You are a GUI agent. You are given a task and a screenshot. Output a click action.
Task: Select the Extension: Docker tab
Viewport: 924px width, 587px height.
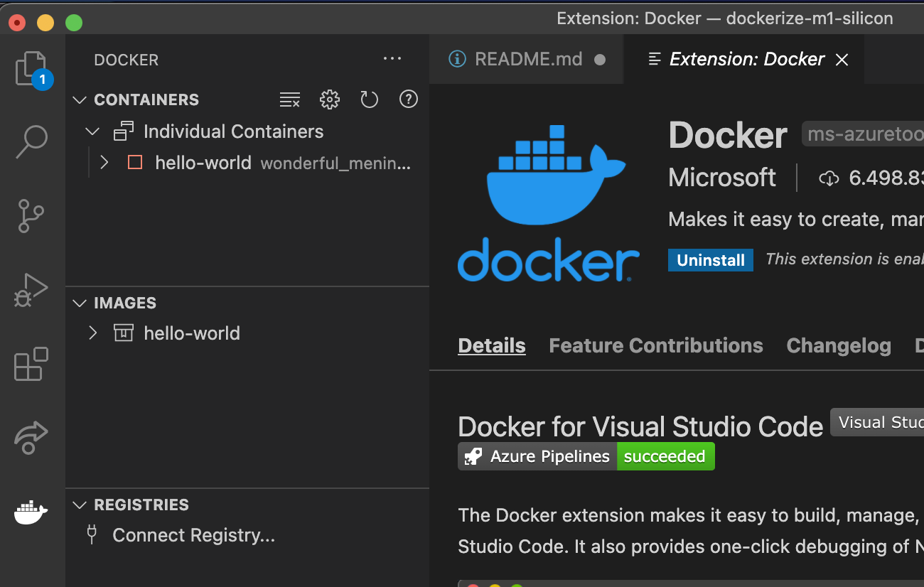(x=744, y=60)
